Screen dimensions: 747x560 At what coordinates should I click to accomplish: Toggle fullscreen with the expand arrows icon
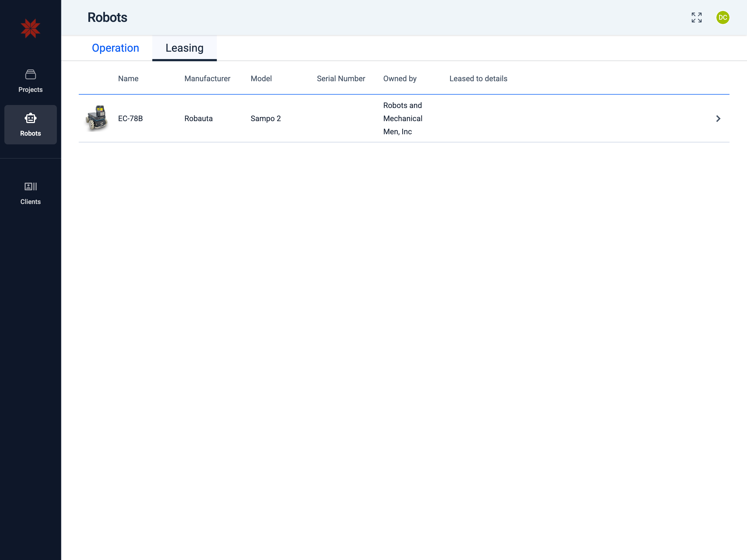coord(696,17)
